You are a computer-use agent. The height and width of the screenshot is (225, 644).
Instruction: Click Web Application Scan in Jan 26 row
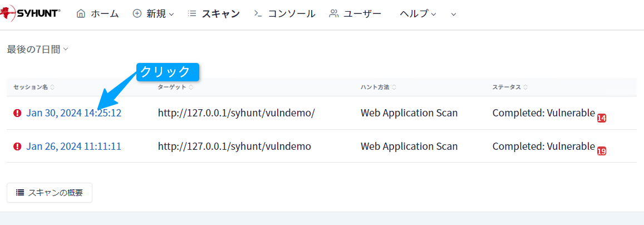click(x=409, y=146)
